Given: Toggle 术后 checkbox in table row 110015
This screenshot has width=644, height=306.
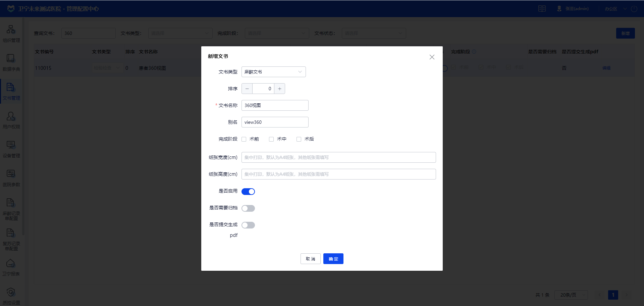Looking at the screenshot, I should point(508,67).
